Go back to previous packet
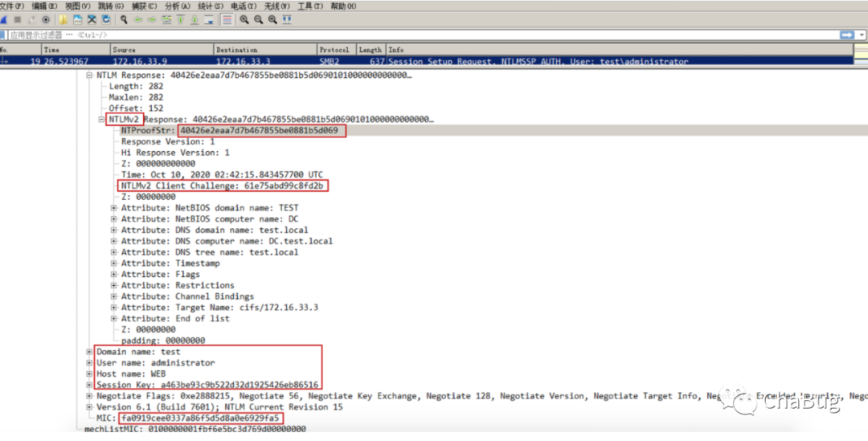868x441 pixels. pos(138,20)
